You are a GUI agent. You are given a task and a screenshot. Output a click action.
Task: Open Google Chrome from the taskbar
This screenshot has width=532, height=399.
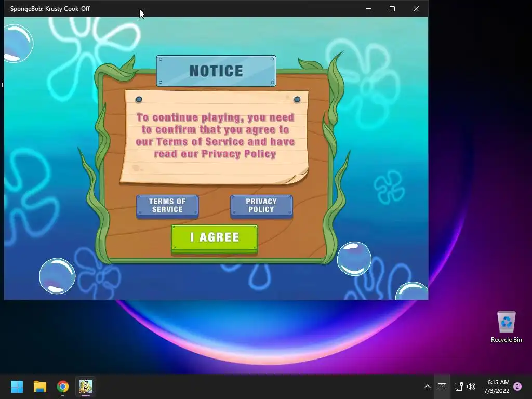(x=63, y=387)
